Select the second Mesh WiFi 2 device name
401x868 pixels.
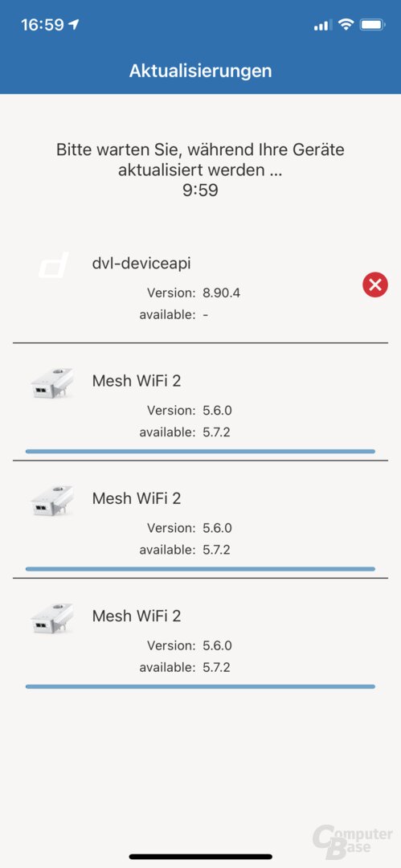[x=137, y=498]
